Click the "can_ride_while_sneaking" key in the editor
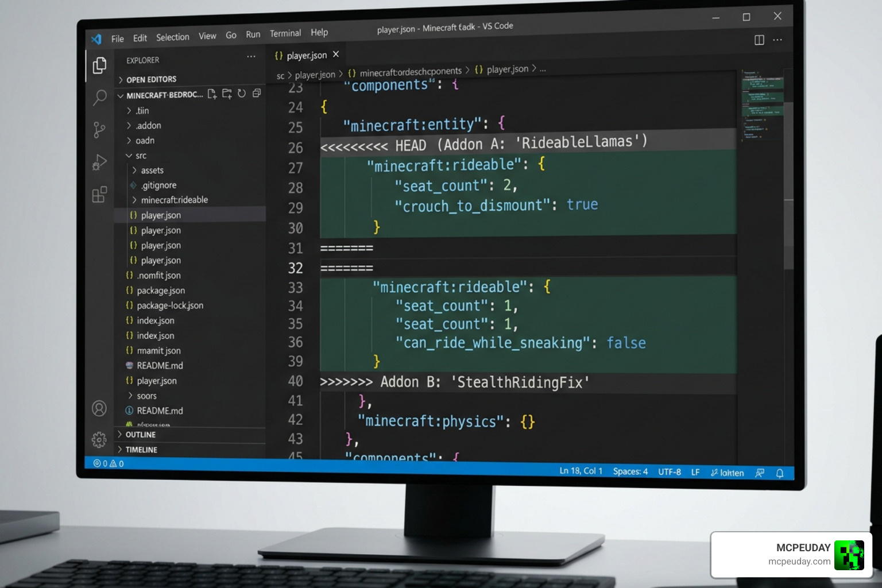The height and width of the screenshot is (588, 882). [492, 343]
